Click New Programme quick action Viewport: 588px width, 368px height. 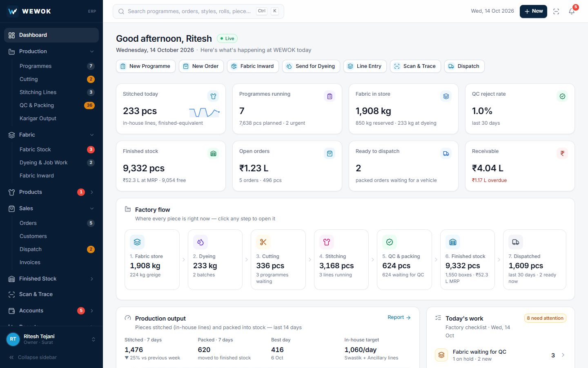[x=146, y=66]
